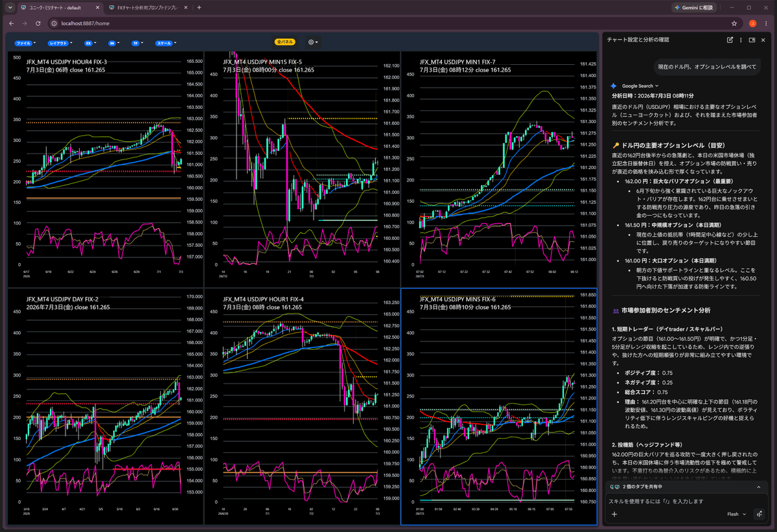The width and height of the screenshot is (777, 532).
Task: Click the 分析日時 timestamp line
Action: 653,96
